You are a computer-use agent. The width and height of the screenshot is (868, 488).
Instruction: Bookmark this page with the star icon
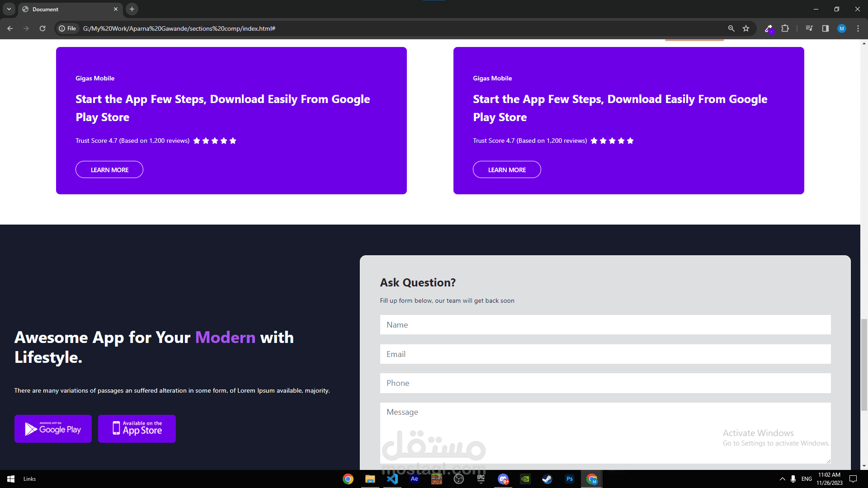coord(746,28)
